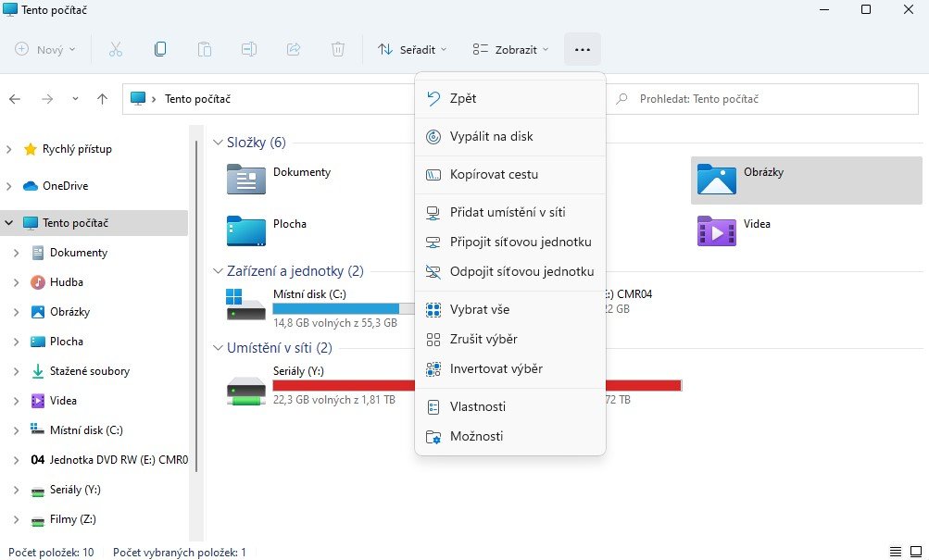The height and width of the screenshot is (560, 929).
Task: Expand the Rychlý přístup tree node
Action: click(x=9, y=149)
